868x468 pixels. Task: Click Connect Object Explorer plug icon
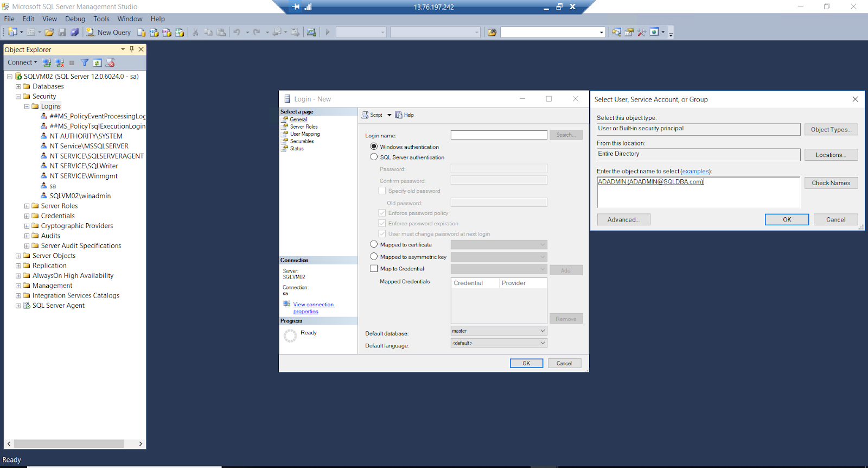[x=47, y=63]
